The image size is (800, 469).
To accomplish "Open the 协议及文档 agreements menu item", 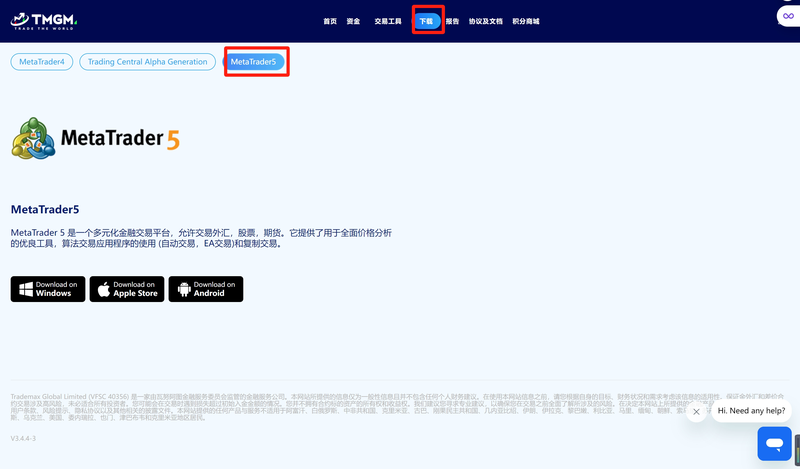I will coord(486,21).
